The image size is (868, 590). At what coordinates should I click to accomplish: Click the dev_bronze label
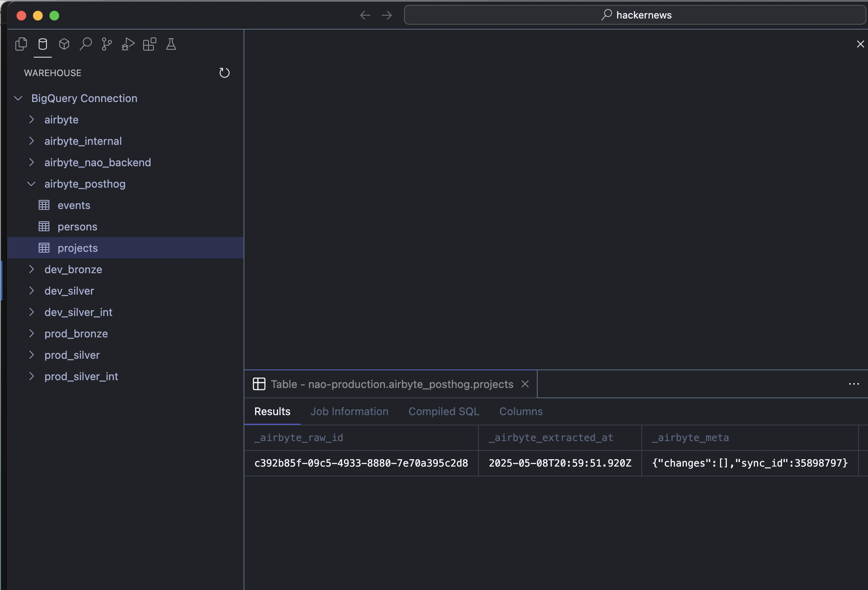(73, 269)
